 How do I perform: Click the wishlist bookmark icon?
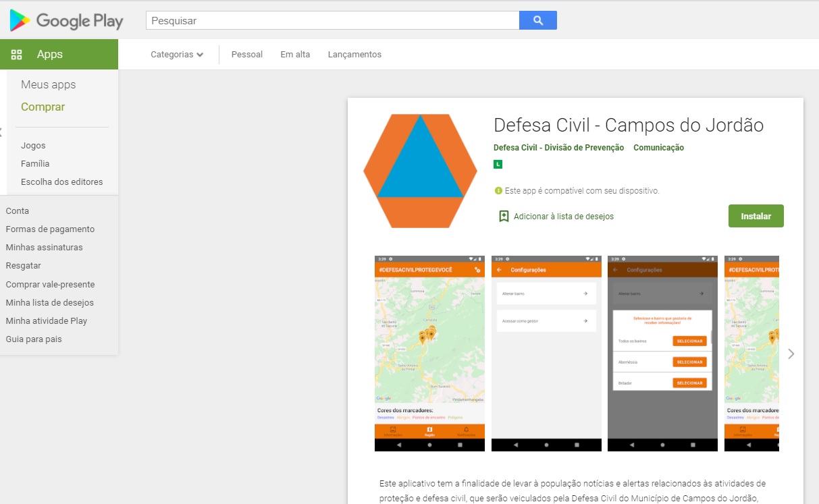pyautogui.click(x=504, y=216)
